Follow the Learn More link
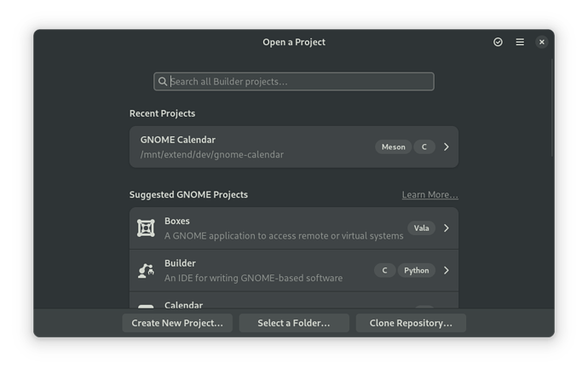Screen dimensions: 588x374 429,195
